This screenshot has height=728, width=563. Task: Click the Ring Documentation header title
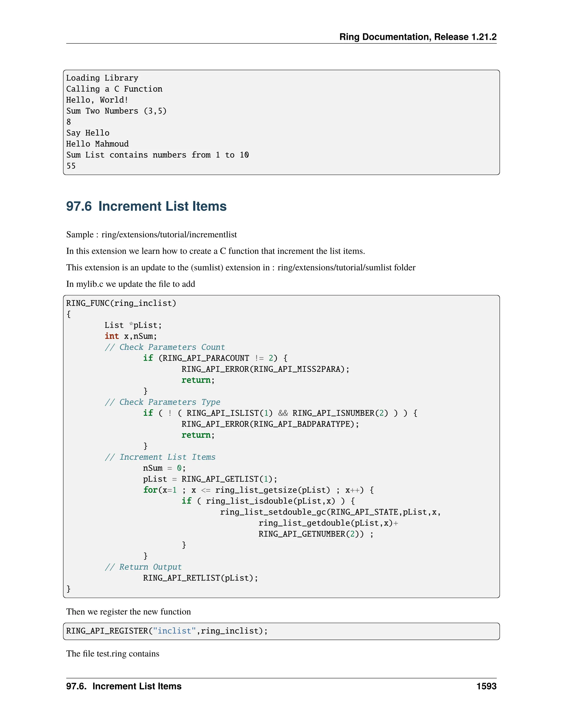(418, 37)
